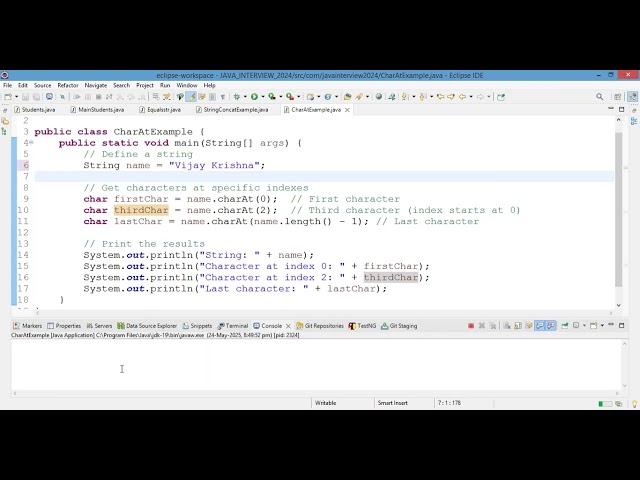Click the Run Last Tool icon
This screenshot has height=480, width=640.
(x=290, y=97)
